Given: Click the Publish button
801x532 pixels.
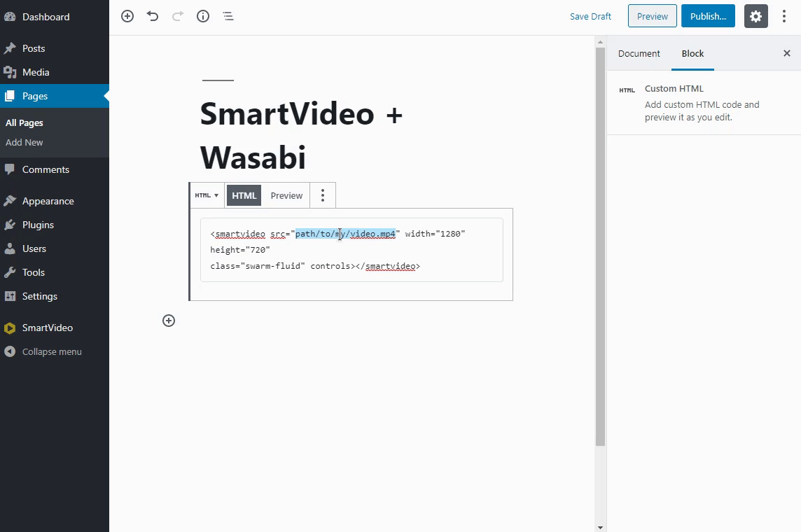Looking at the screenshot, I should 708,16.
